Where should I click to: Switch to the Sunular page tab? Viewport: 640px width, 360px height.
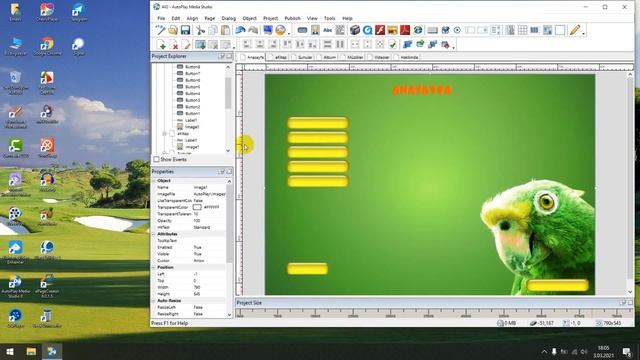[303, 57]
